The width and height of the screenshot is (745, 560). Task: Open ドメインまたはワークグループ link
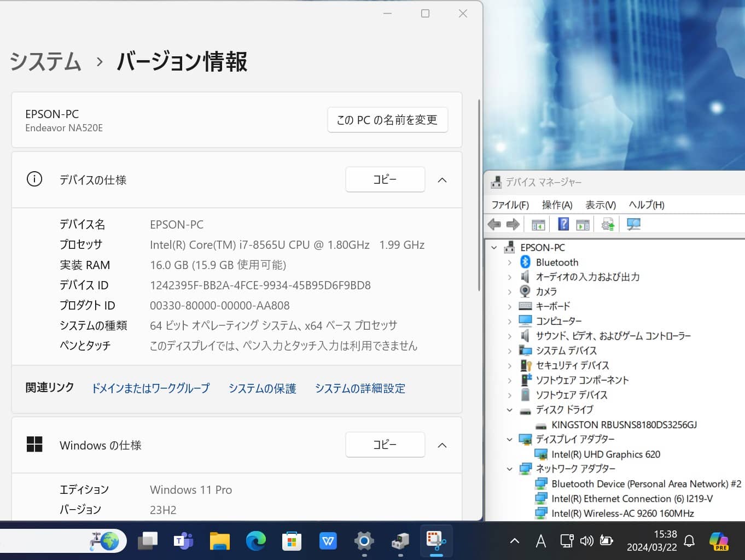point(150,388)
